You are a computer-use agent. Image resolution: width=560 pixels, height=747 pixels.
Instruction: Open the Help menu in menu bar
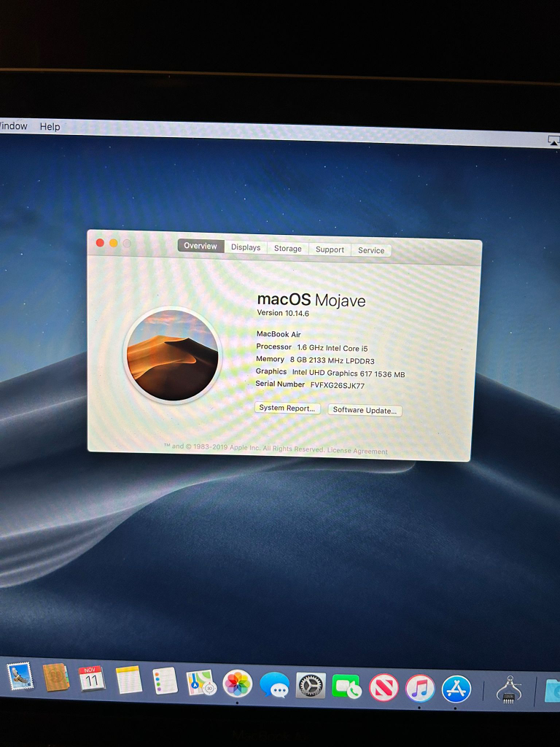click(50, 127)
